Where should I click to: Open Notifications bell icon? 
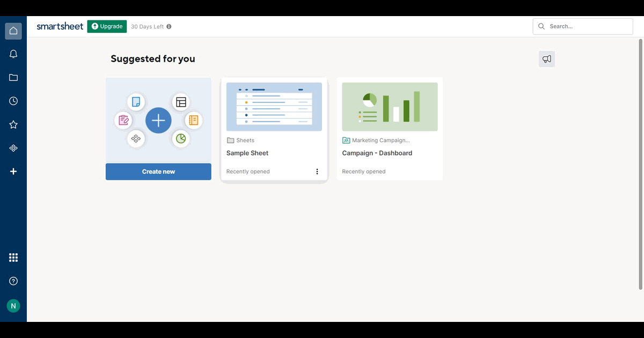(13, 54)
